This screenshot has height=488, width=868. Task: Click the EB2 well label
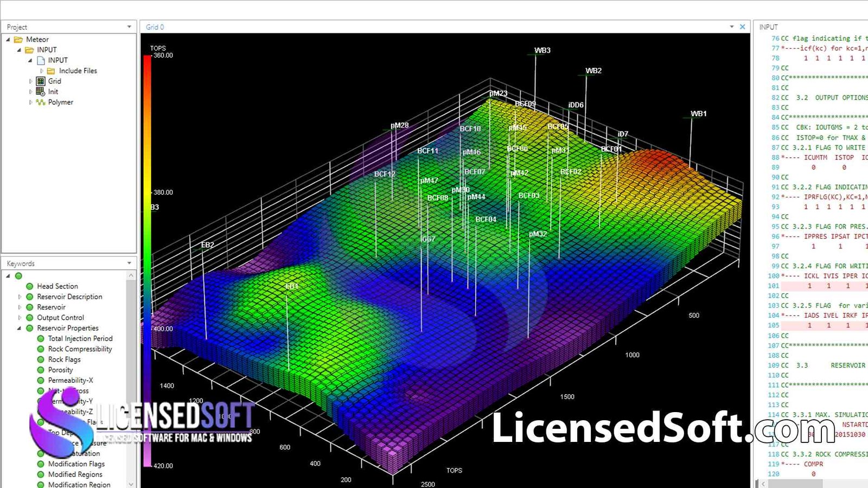click(x=208, y=245)
